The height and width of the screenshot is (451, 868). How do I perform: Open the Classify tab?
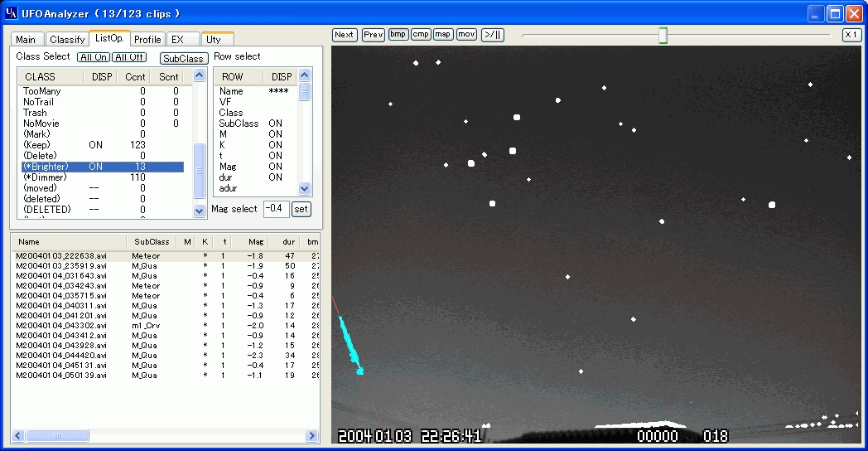tap(67, 40)
